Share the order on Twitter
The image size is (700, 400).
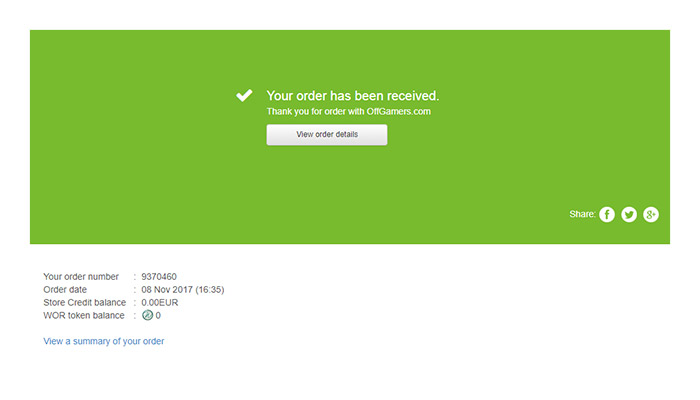629,214
